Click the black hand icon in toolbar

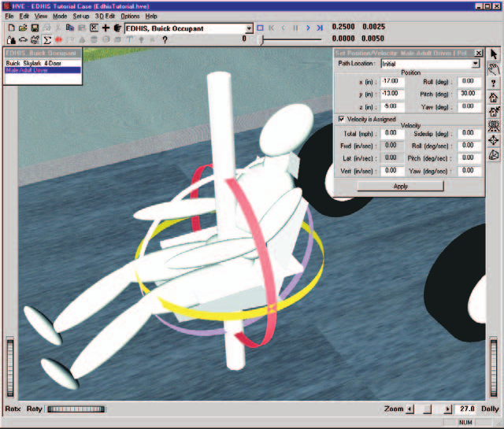click(117, 28)
